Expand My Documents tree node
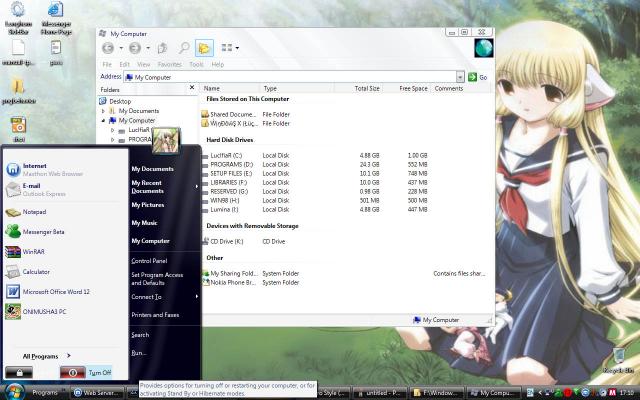Image resolution: width=640 pixels, height=400 pixels. [103, 111]
